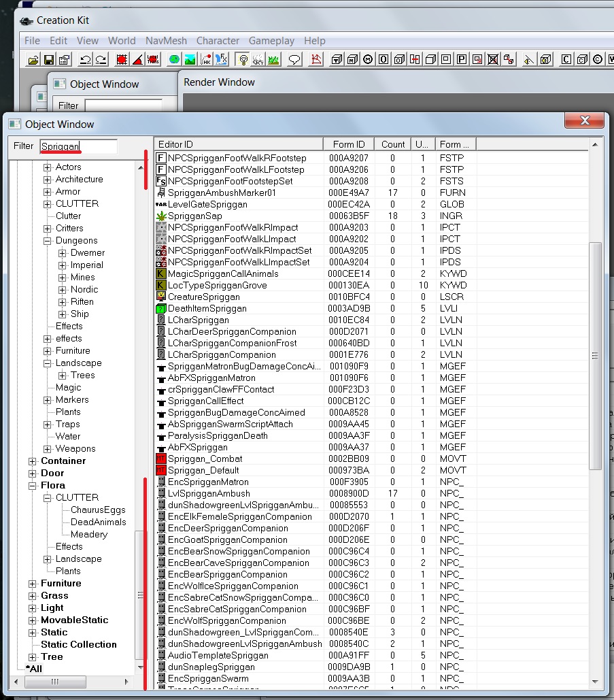Image resolution: width=614 pixels, height=700 pixels.
Task: Click the FX toolbar icon
Action: [222, 59]
